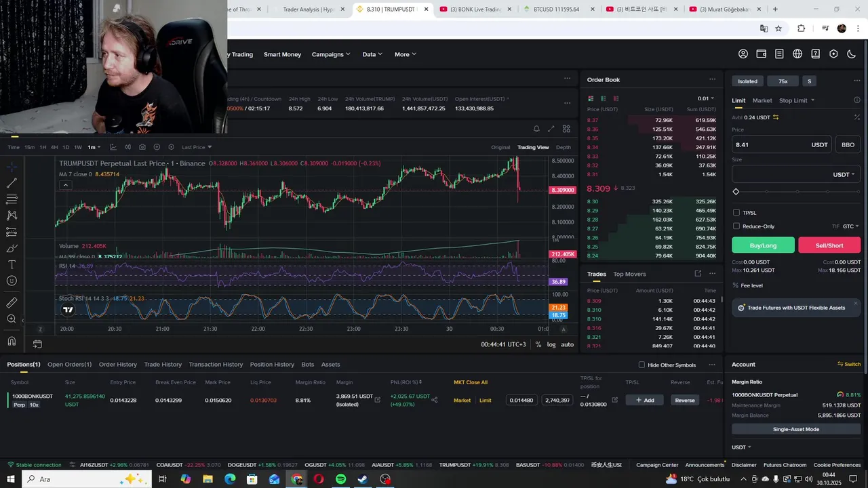Select the chart zoom-in tool

tap(12, 319)
